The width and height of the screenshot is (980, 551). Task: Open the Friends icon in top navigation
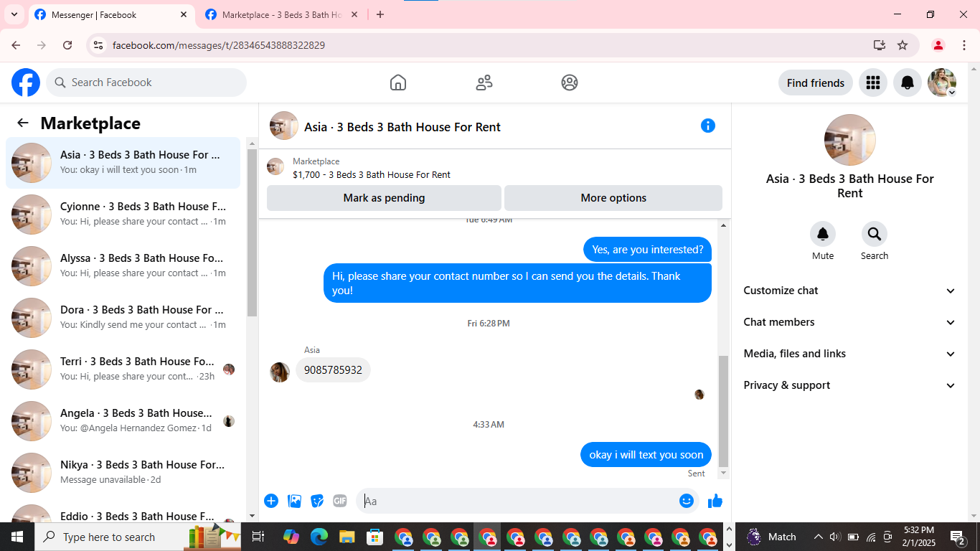pos(484,83)
